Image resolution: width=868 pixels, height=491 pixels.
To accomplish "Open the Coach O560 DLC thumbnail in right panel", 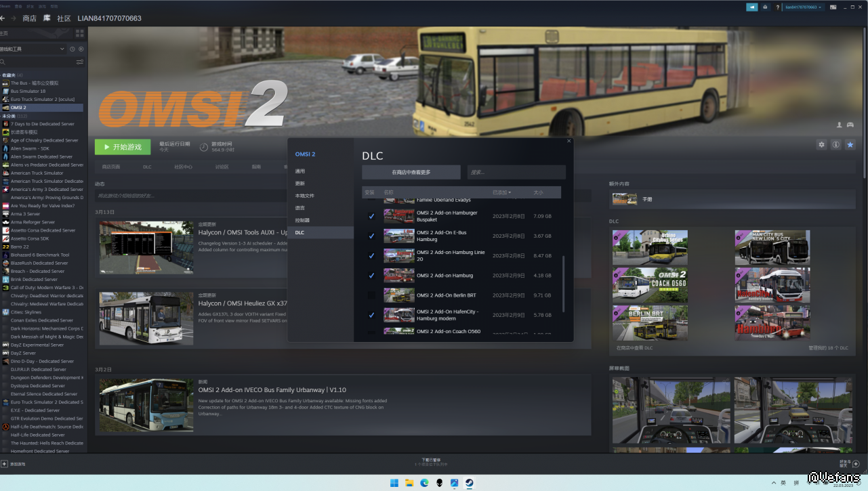I will tap(650, 285).
